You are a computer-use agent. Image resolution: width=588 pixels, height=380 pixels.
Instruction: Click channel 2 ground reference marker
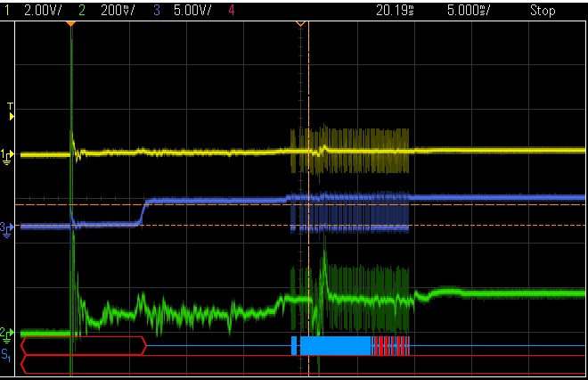(7, 335)
